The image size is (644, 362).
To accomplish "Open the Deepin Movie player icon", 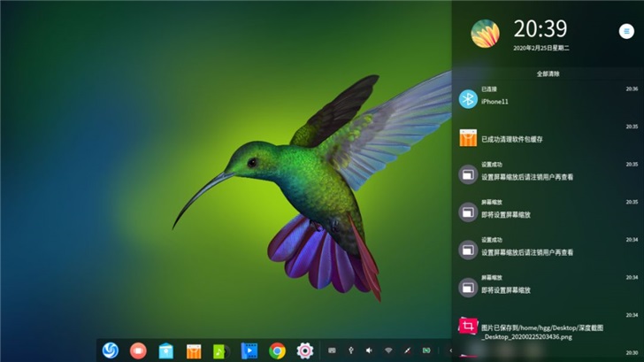I will (249, 350).
